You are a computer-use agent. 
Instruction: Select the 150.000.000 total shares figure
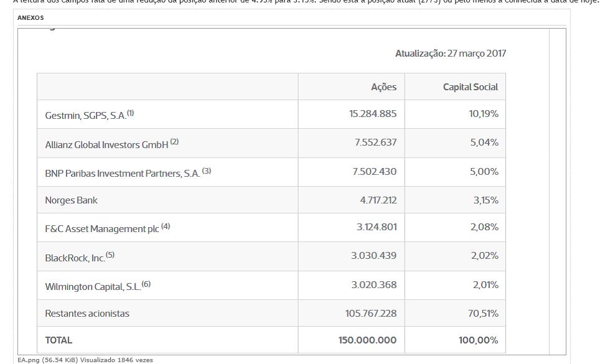pos(367,340)
